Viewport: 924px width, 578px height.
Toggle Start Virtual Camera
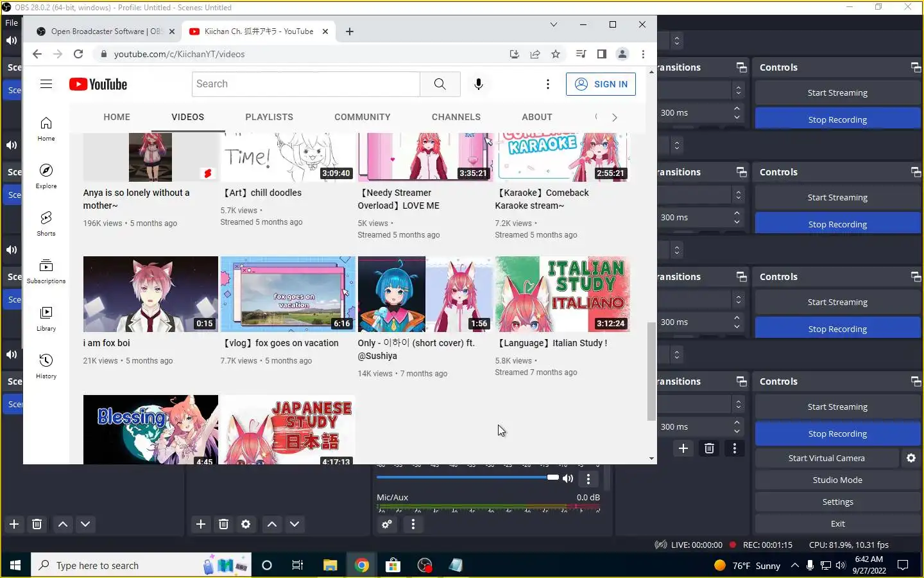tap(826, 458)
